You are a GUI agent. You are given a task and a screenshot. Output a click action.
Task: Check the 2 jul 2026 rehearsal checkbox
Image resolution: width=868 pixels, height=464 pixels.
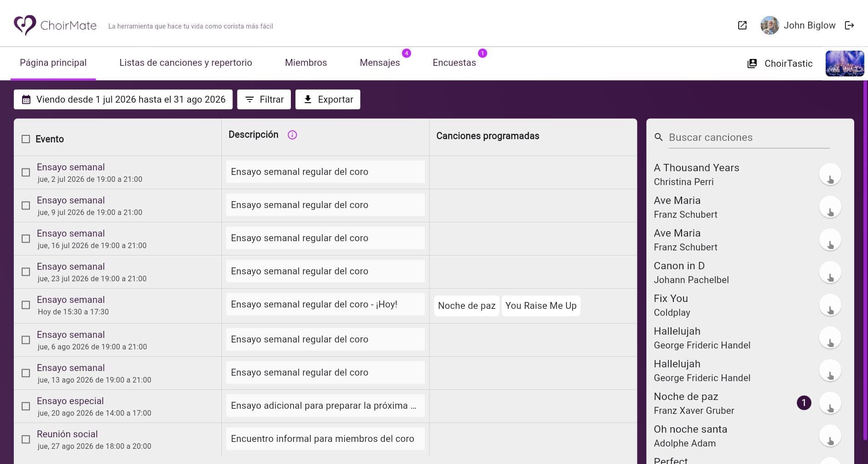[26, 173]
